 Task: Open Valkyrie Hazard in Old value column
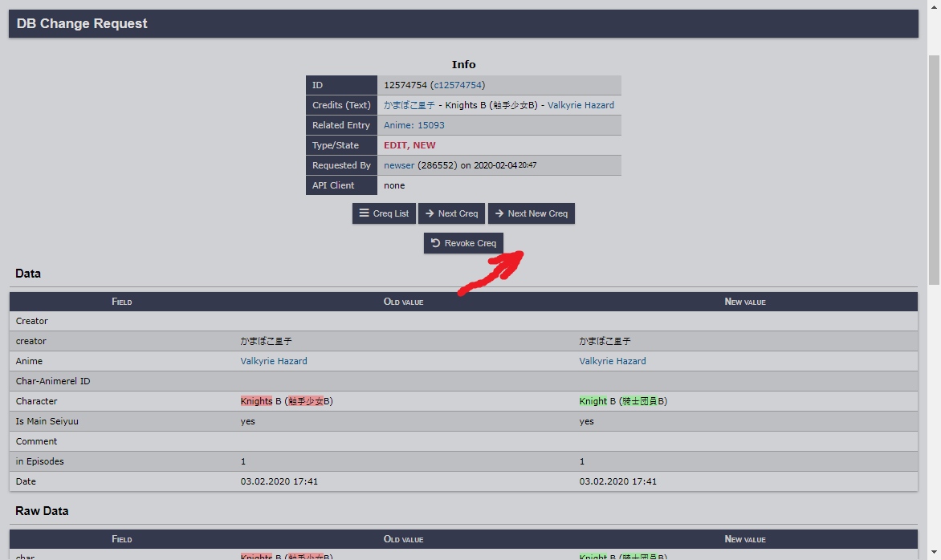[274, 361]
